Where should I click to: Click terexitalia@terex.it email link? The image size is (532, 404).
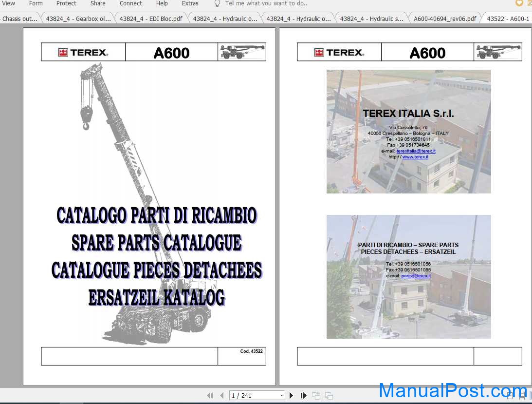(416, 151)
